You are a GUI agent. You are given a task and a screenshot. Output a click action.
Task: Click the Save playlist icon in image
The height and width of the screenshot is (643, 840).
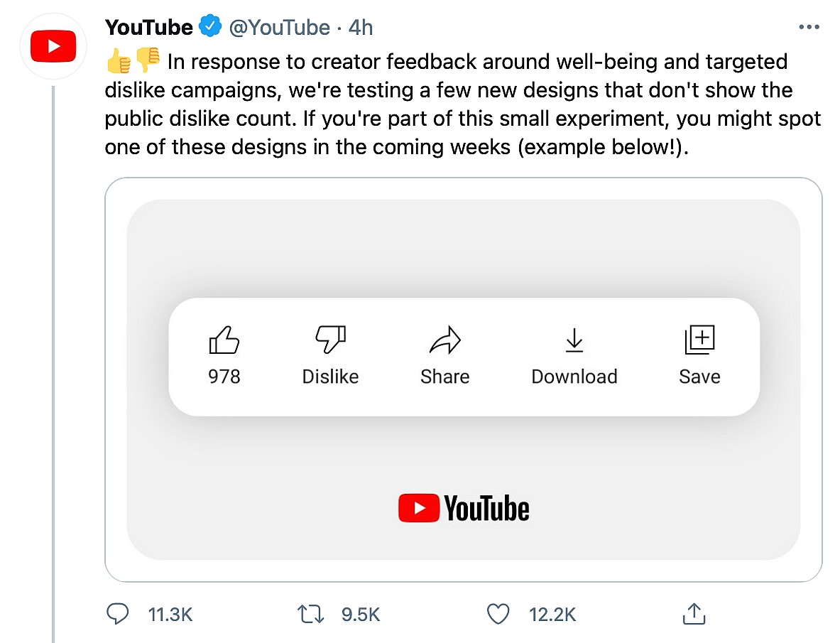click(699, 340)
